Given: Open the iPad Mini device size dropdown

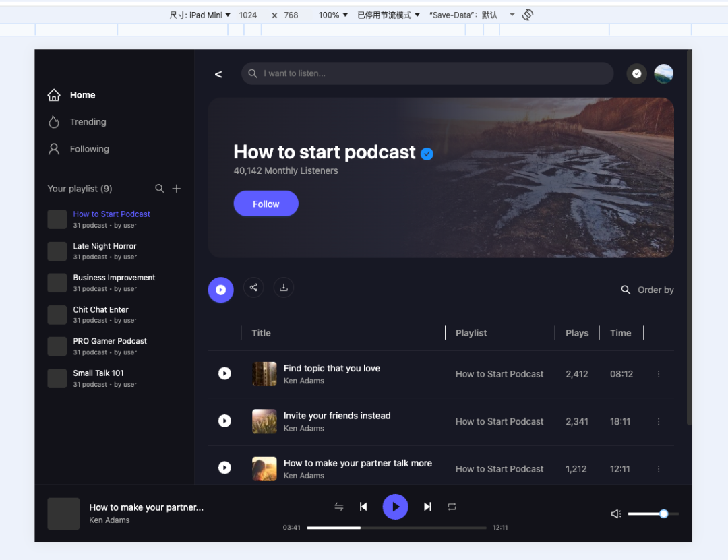Looking at the screenshot, I should (x=200, y=15).
